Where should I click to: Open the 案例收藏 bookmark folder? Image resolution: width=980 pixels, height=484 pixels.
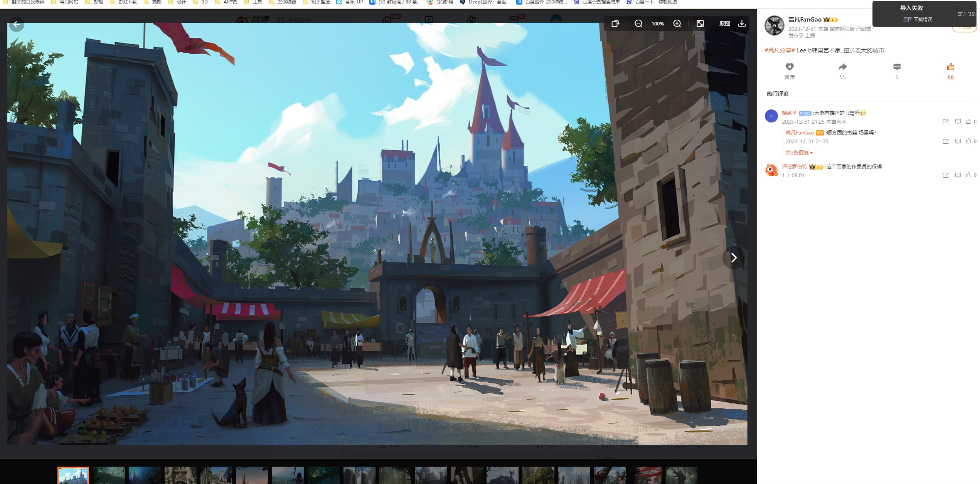[283, 2]
